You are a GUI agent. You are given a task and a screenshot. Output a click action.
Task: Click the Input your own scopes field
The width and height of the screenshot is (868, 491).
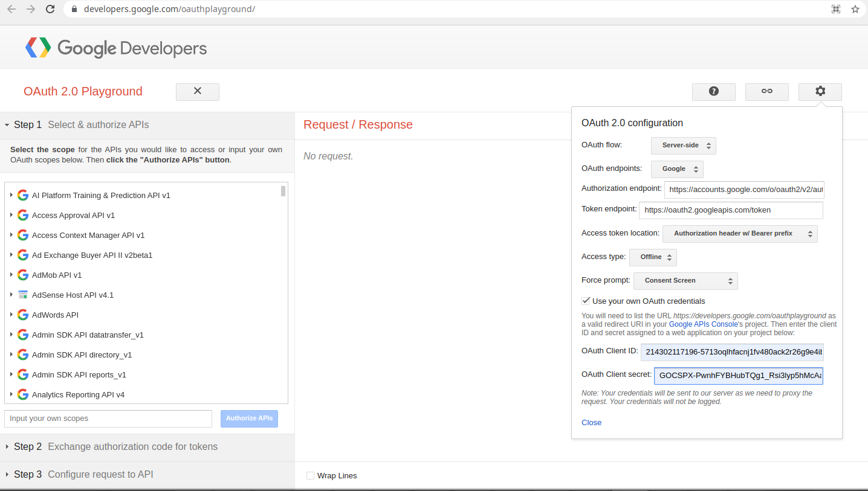(x=108, y=419)
